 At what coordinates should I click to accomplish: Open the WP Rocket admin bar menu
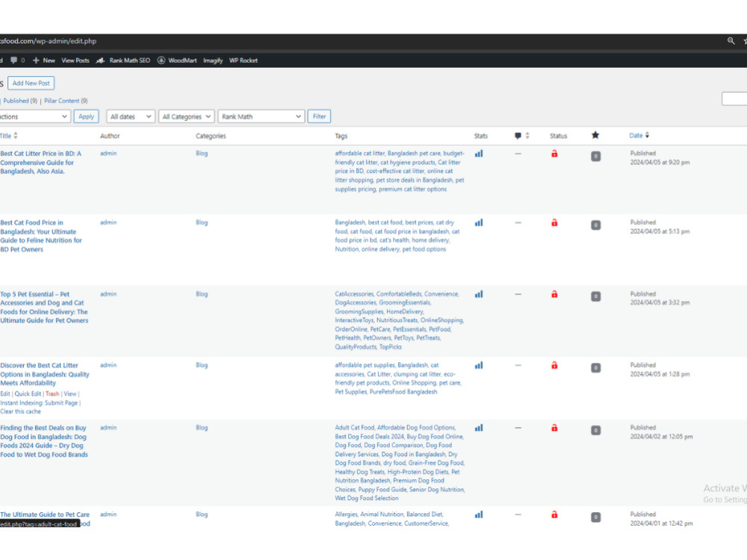(244, 60)
